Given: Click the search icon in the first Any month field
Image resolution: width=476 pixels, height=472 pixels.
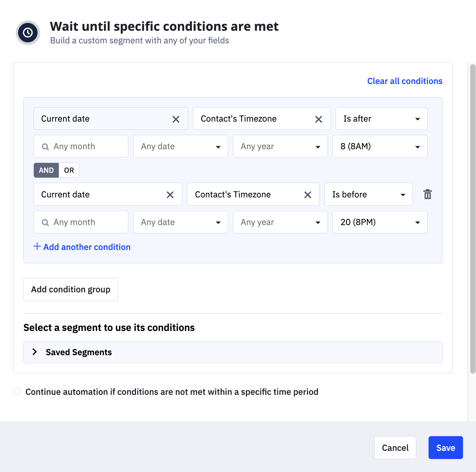Looking at the screenshot, I should pyautogui.click(x=45, y=147).
